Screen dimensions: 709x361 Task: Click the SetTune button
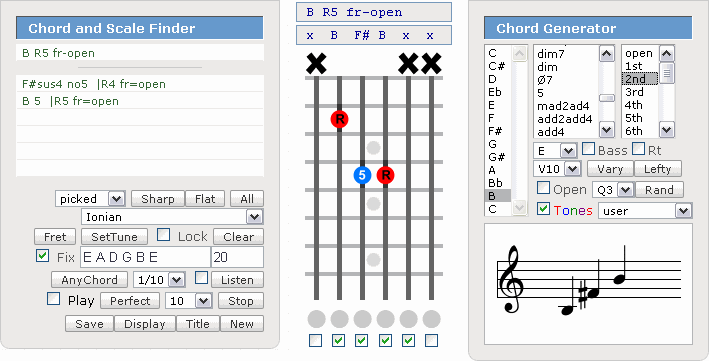click(114, 237)
